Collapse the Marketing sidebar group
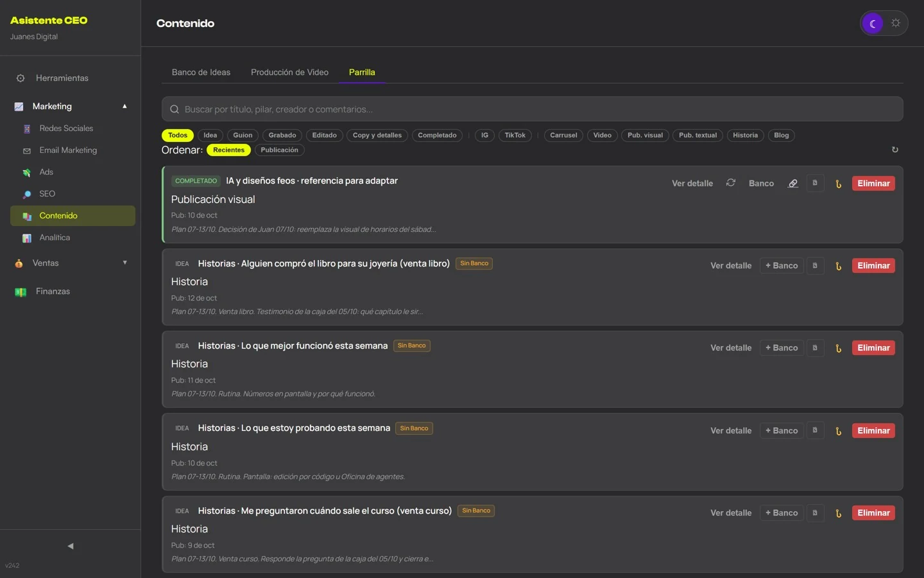The width and height of the screenshot is (924, 578). [124, 107]
